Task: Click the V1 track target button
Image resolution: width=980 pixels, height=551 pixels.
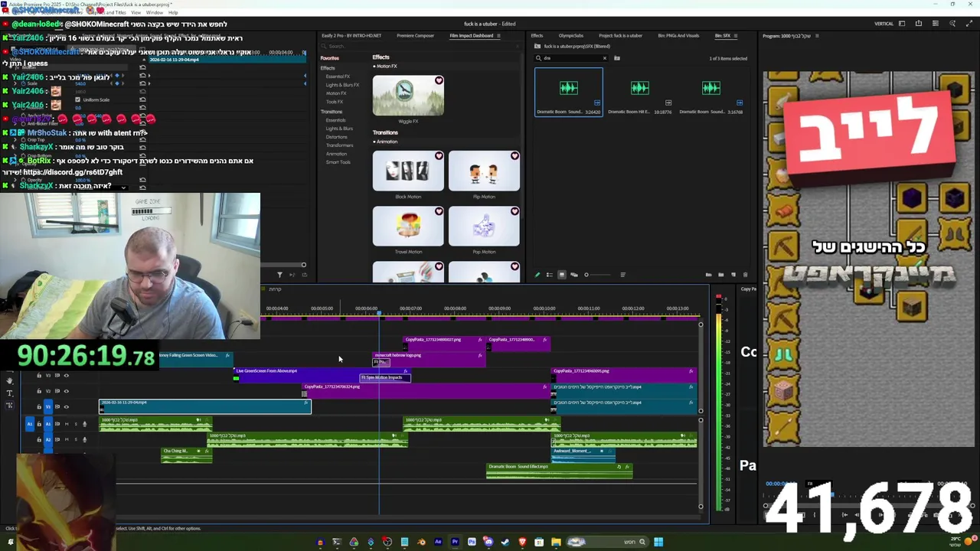Action: pyautogui.click(x=48, y=406)
